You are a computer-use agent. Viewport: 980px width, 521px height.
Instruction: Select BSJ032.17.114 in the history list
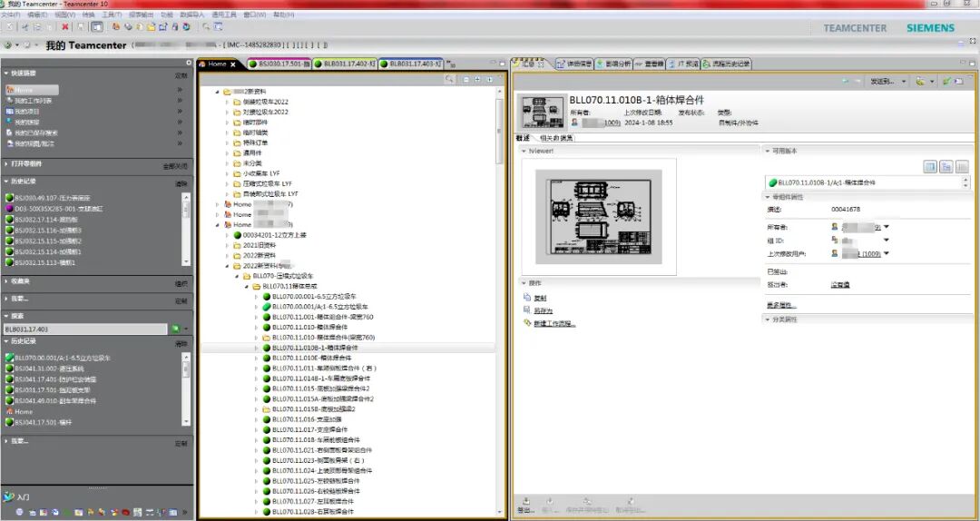tap(47, 220)
